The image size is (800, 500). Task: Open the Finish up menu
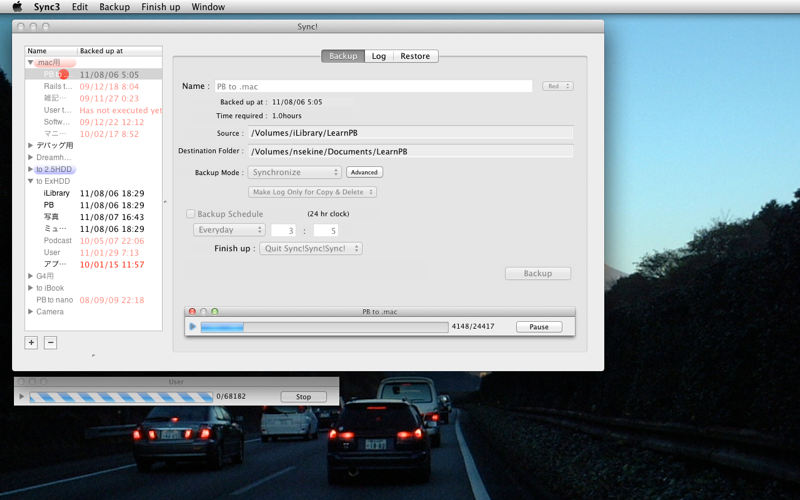pyautogui.click(x=161, y=7)
